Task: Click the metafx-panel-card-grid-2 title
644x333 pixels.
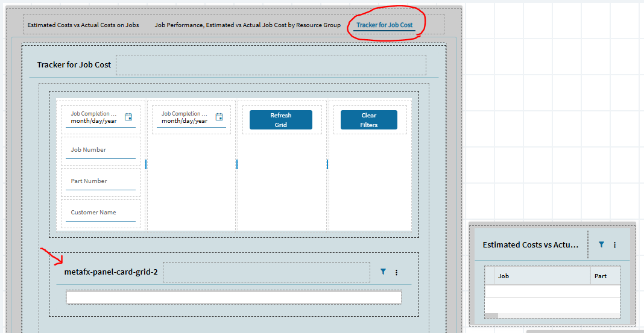Action: [111, 272]
